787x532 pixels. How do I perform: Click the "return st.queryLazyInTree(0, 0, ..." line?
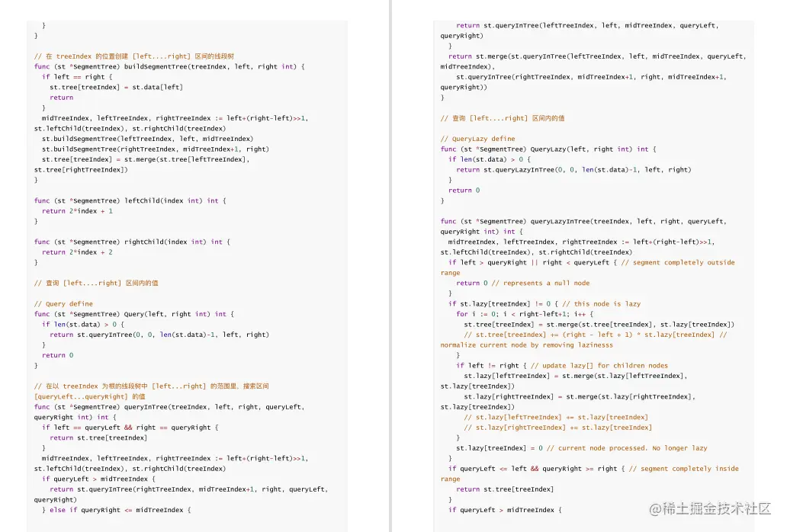(x=573, y=170)
